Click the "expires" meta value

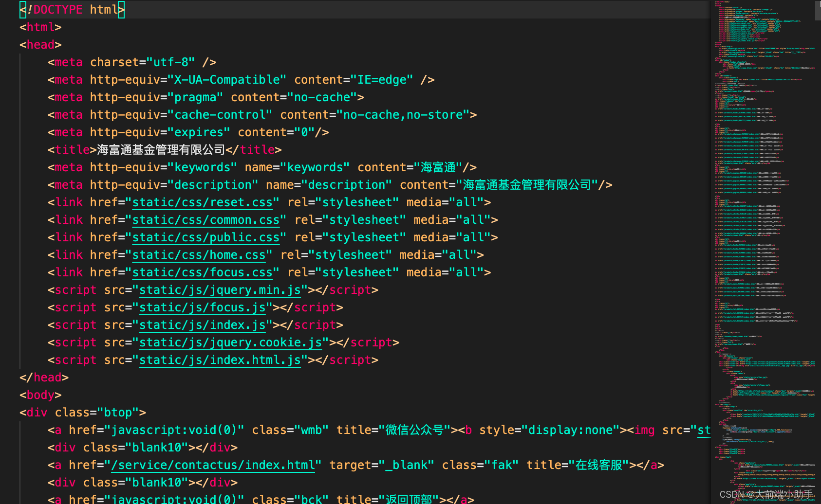pyautogui.click(x=199, y=132)
